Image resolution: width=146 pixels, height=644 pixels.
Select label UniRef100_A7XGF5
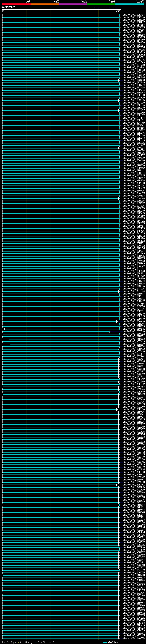133,407
